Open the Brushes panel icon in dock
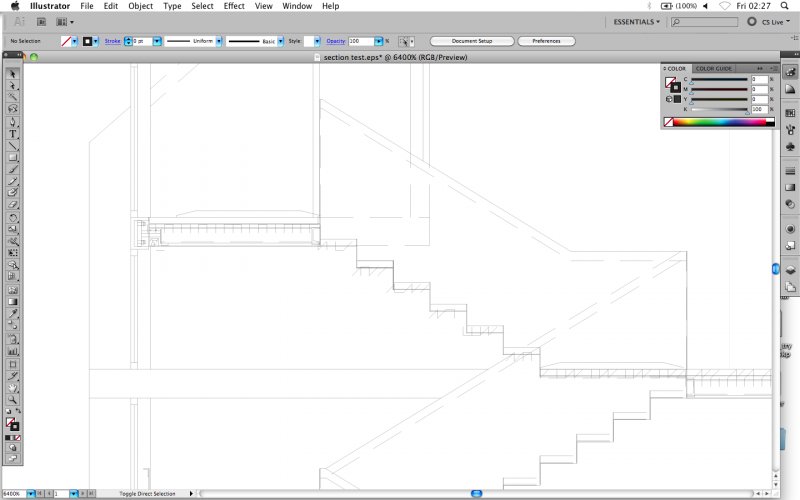Viewport: 800px width, 500px height. pos(790,130)
